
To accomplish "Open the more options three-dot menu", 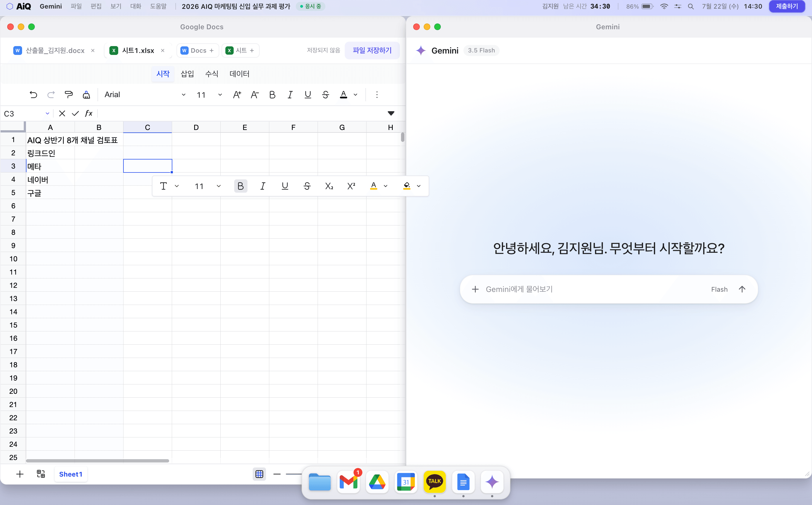I will pos(377,95).
